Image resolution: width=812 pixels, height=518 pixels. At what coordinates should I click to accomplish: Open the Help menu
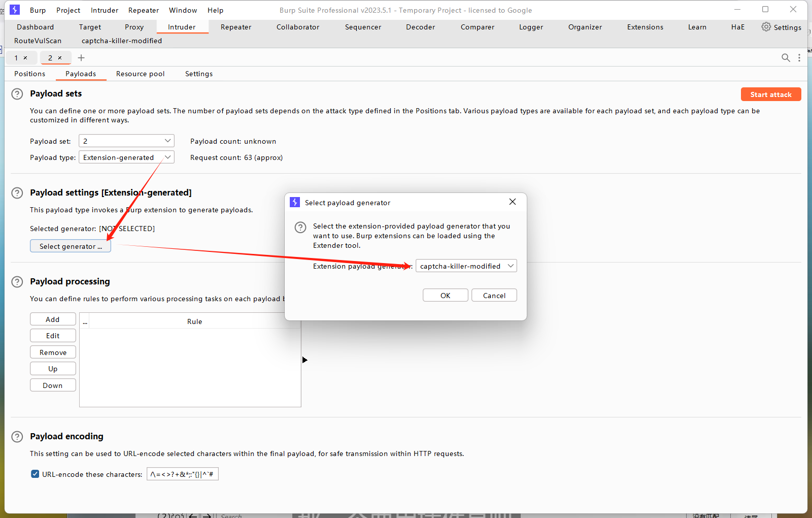pos(215,10)
